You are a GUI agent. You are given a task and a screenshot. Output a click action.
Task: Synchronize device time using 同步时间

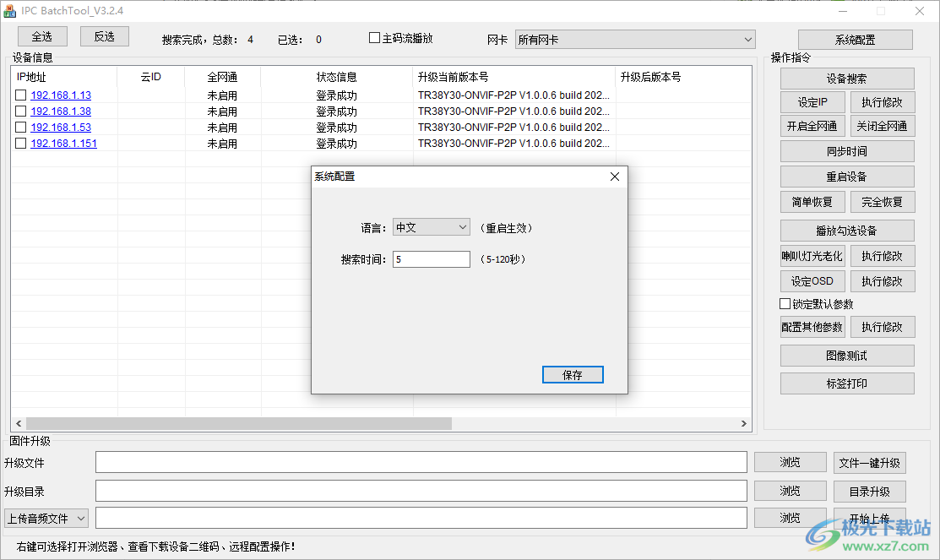pyautogui.click(x=847, y=150)
